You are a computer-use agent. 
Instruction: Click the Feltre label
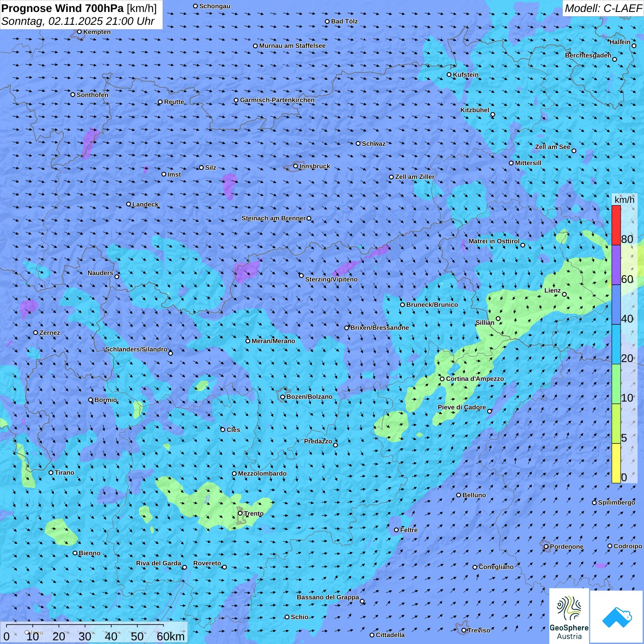409,530
